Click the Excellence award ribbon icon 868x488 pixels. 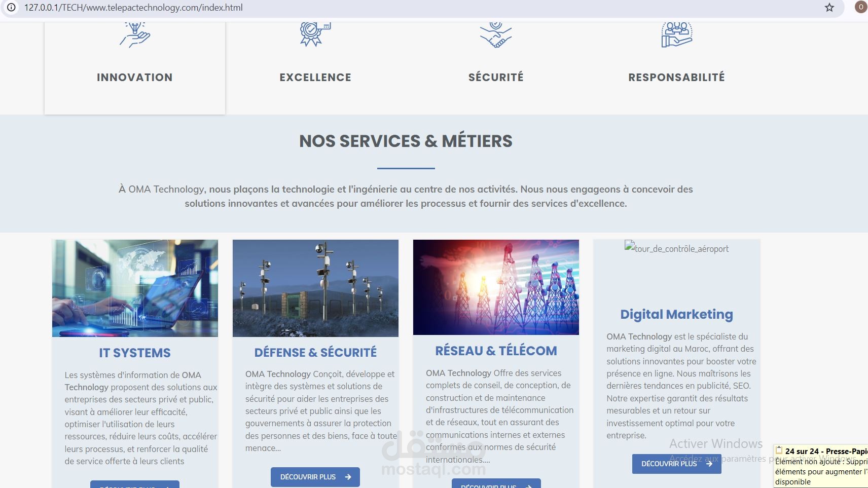(315, 34)
